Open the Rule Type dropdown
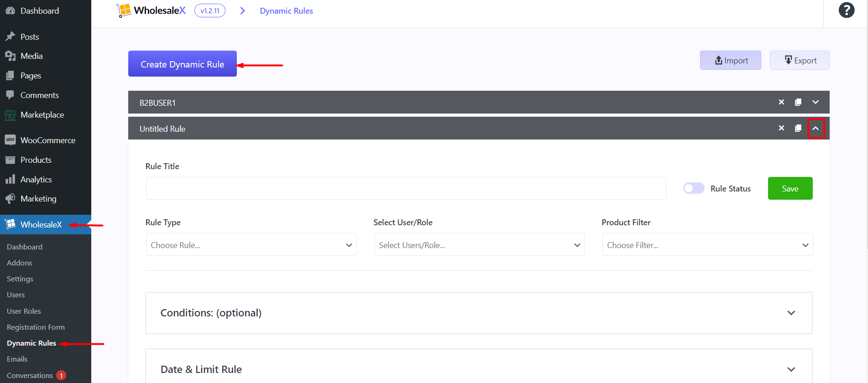 (x=251, y=245)
